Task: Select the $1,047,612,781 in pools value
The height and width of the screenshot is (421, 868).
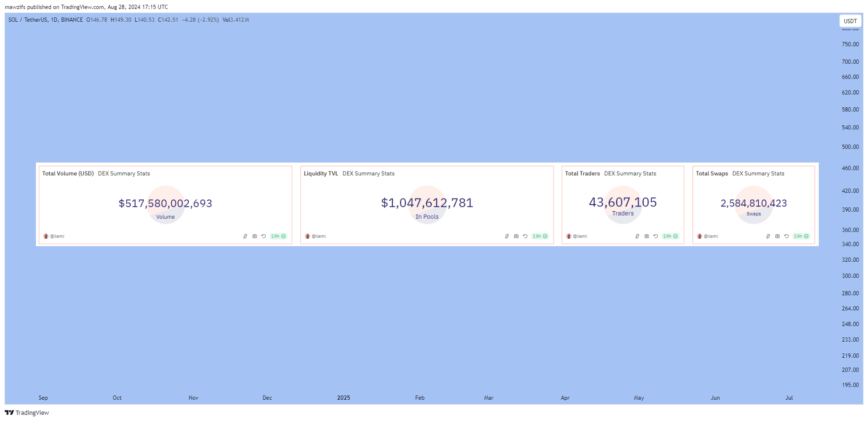Action: pyautogui.click(x=427, y=203)
